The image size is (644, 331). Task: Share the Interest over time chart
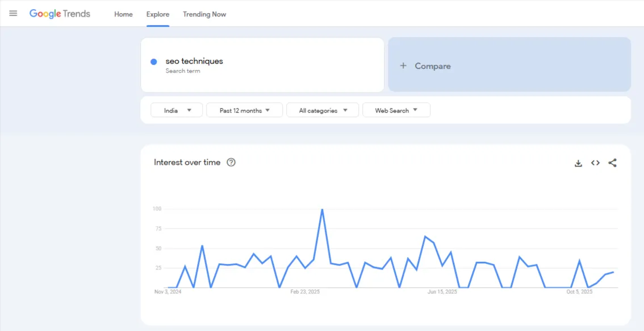[x=613, y=163]
